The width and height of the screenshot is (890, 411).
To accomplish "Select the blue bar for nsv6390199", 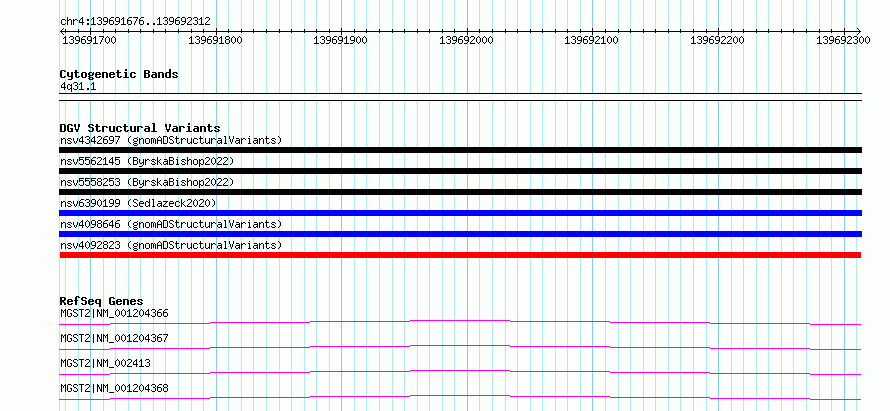I will 460,213.
